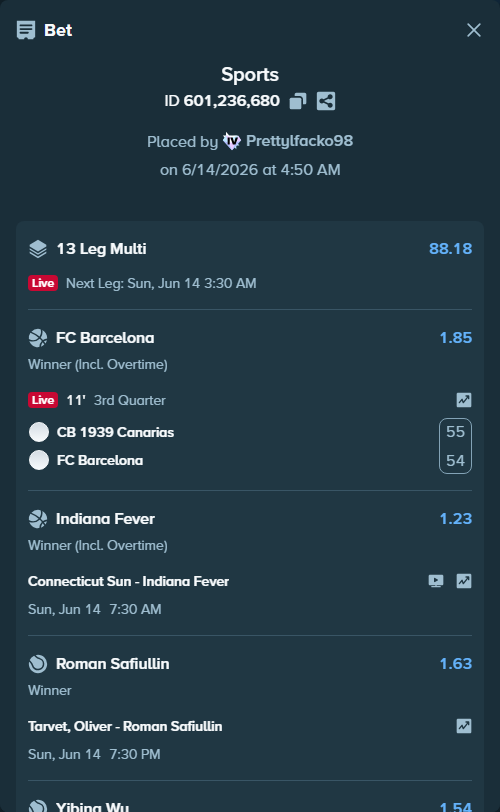Close the Bet dialog

pyautogui.click(x=474, y=30)
